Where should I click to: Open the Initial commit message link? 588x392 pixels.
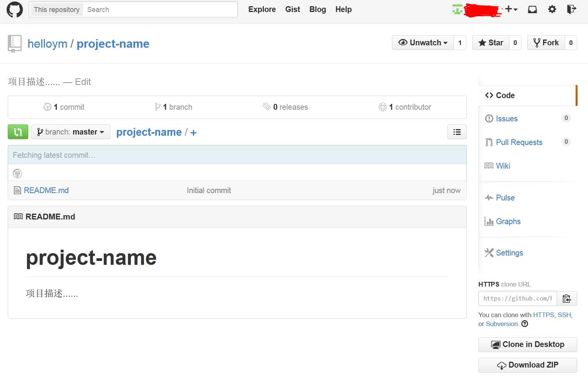[209, 190]
